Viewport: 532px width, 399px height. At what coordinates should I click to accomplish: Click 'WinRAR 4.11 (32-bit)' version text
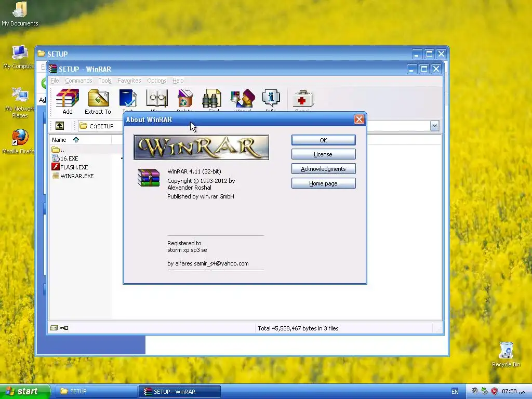click(x=194, y=171)
